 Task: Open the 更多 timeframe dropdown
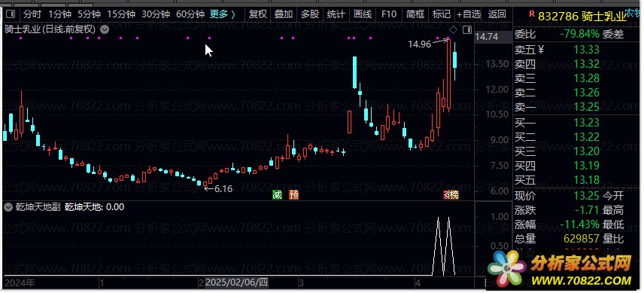coord(223,14)
